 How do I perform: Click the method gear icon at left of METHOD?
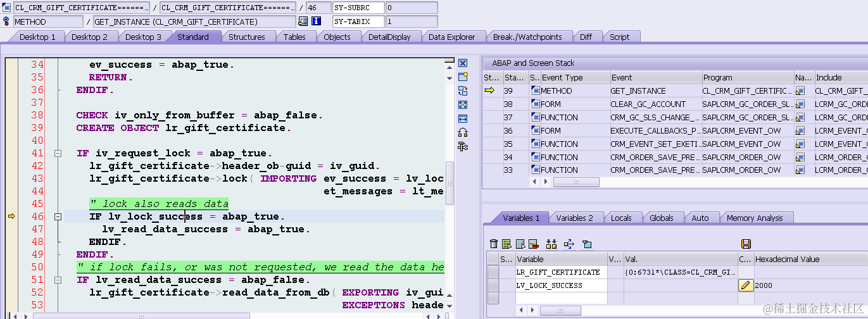tap(6, 21)
